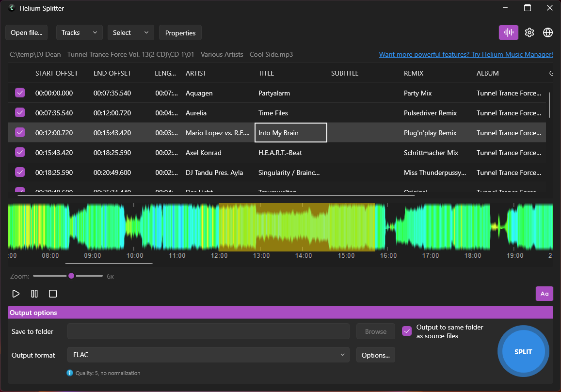Image resolution: width=561 pixels, height=392 pixels.
Task: Disable Output to same folder checkbox
Action: coord(407,331)
